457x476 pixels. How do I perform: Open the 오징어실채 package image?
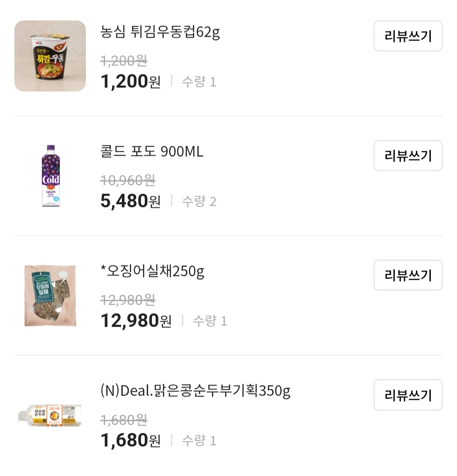[50, 295]
